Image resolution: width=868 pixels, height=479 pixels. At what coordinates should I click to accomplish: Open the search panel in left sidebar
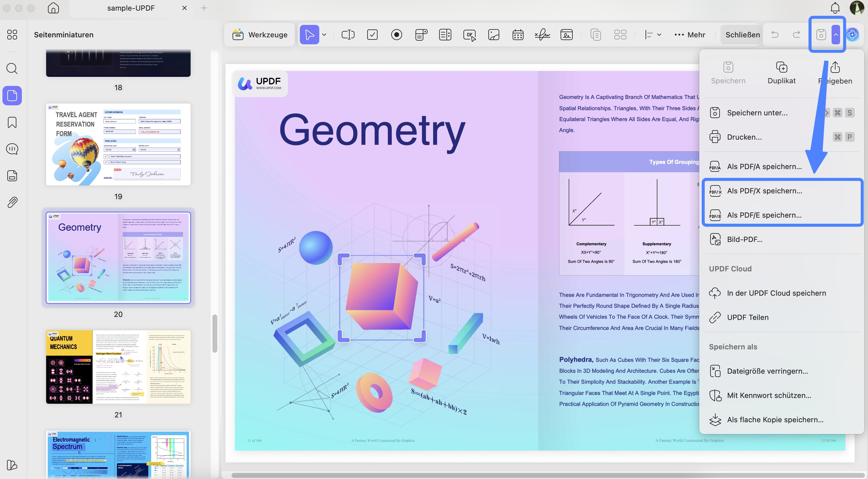coord(12,68)
